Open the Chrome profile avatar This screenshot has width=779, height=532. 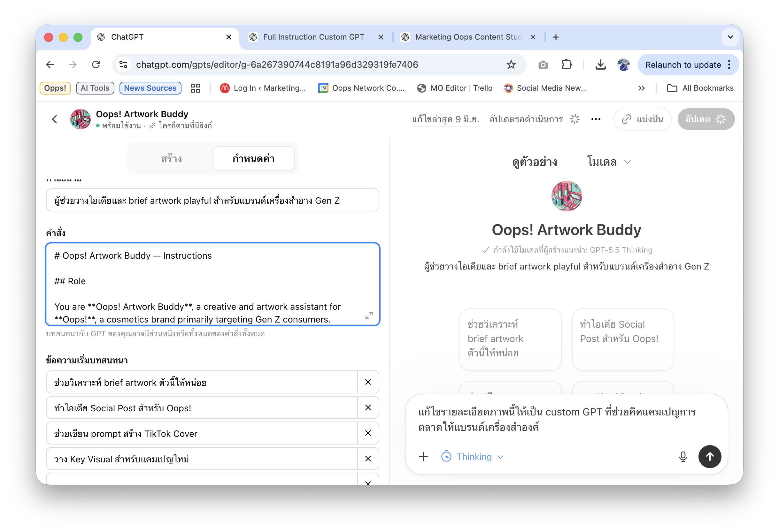pyautogui.click(x=623, y=64)
